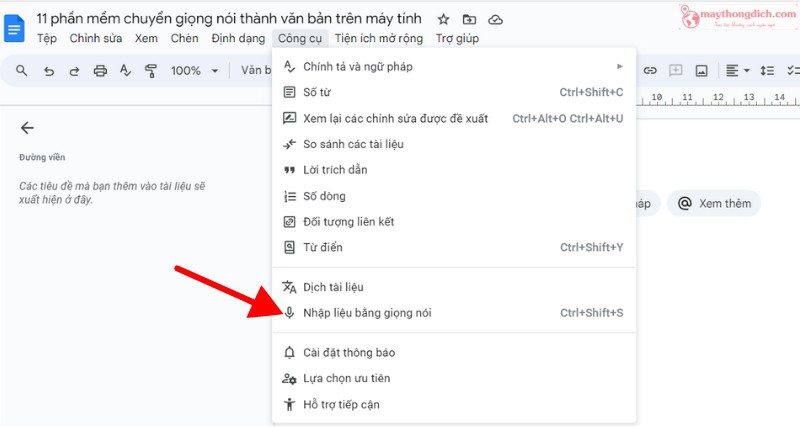Open the Xem menu
Image resolution: width=800 pixels, height=427 pixels.
coord(146,38)
